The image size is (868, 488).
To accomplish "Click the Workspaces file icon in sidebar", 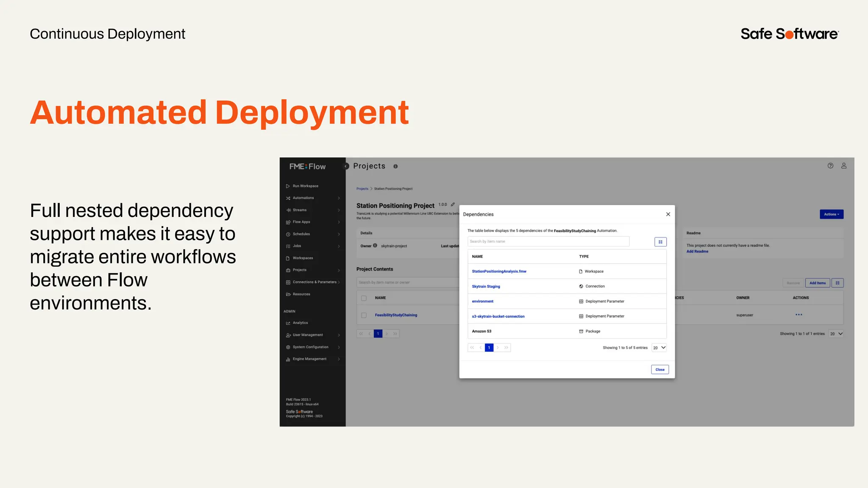I will [x=288, y=258].
